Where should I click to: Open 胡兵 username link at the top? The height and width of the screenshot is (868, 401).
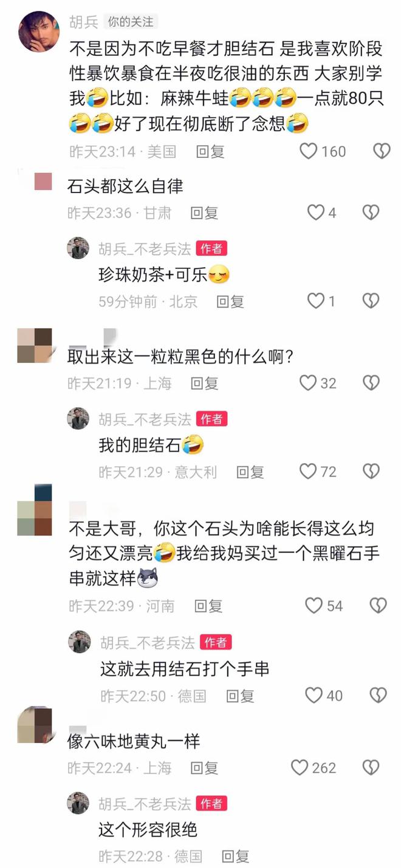click(x=84, y=22)
